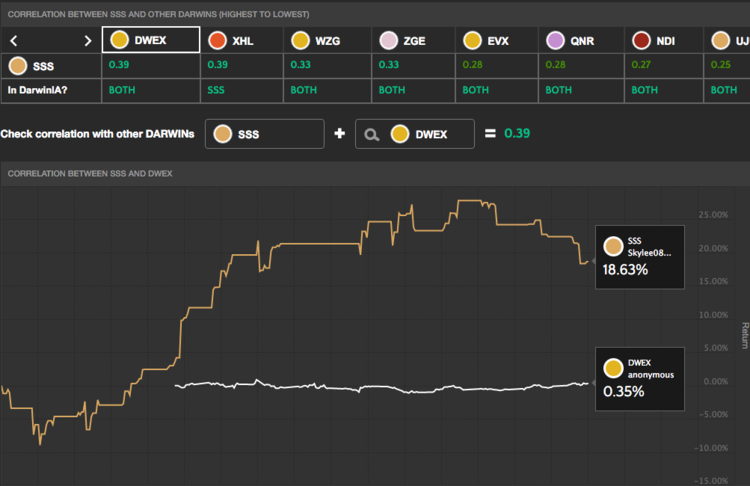Click EVX correlation value 0.28
750x486 pixels.
472,65
